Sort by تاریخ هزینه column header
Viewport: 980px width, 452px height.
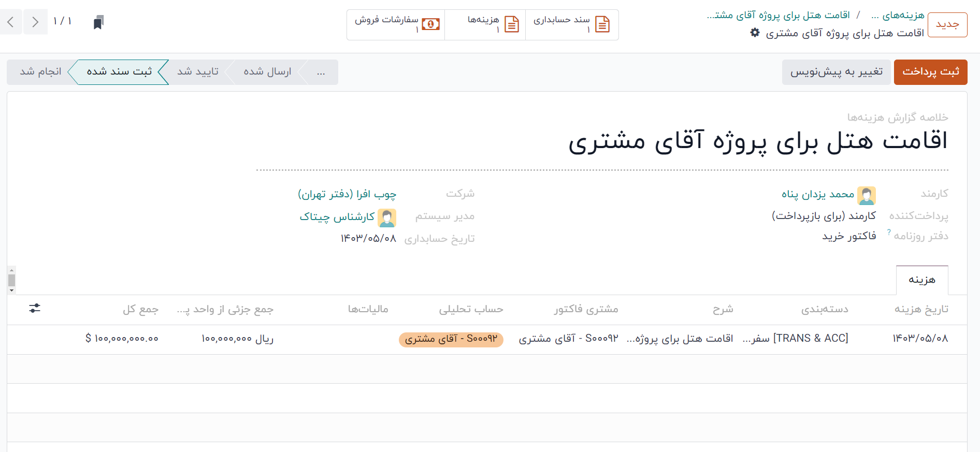921,310
